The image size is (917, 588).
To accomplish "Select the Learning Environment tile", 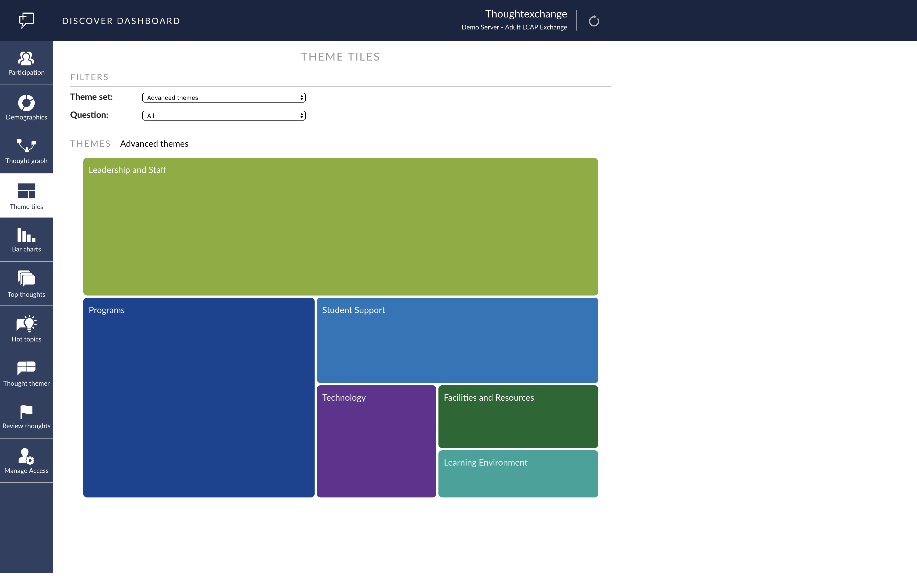I will [x=518, y=474].
